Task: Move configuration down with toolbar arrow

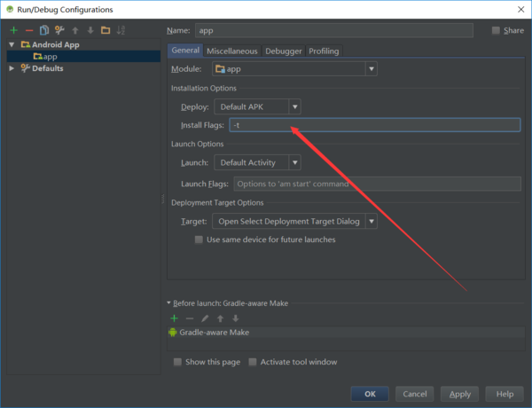Action: 90,30
